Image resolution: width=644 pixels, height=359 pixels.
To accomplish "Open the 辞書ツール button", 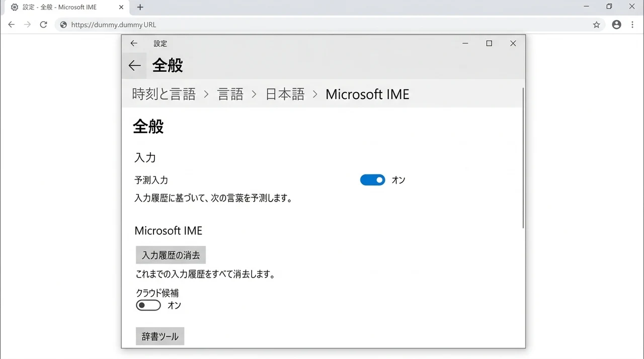I will pyautogui.click(x=160, y=336).
